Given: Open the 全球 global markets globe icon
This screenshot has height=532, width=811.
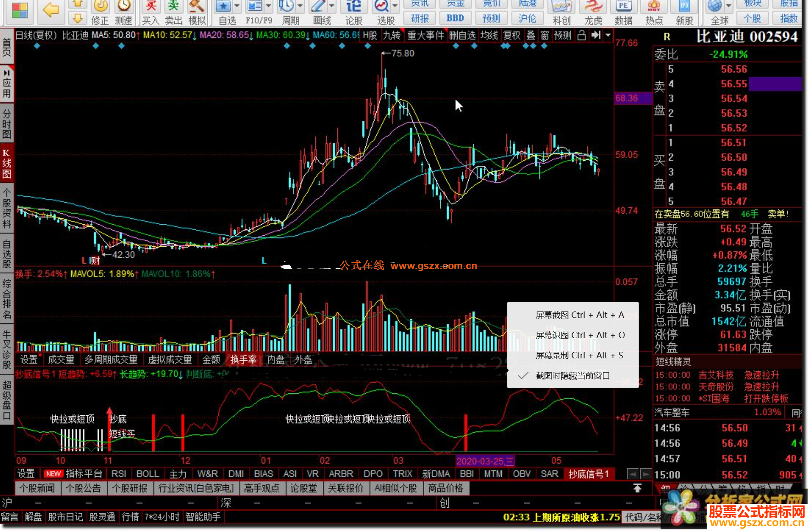Looking at the screenshot, I should pyautogui.click(x=715, y=6).
